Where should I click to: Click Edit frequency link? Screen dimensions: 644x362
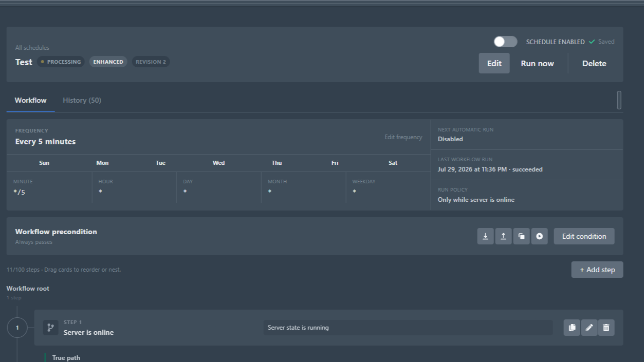[x=403, y=137]
